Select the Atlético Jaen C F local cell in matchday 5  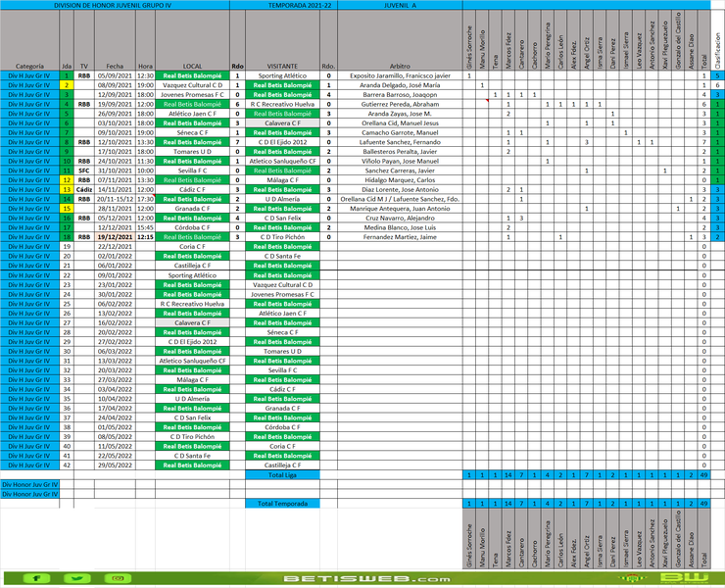pos(192,114)
